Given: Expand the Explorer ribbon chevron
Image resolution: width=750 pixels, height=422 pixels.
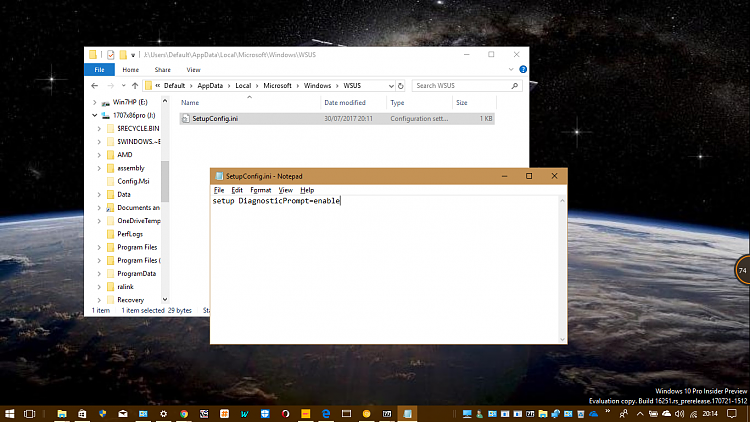Looking at the screenshot, I should point(511,69).
